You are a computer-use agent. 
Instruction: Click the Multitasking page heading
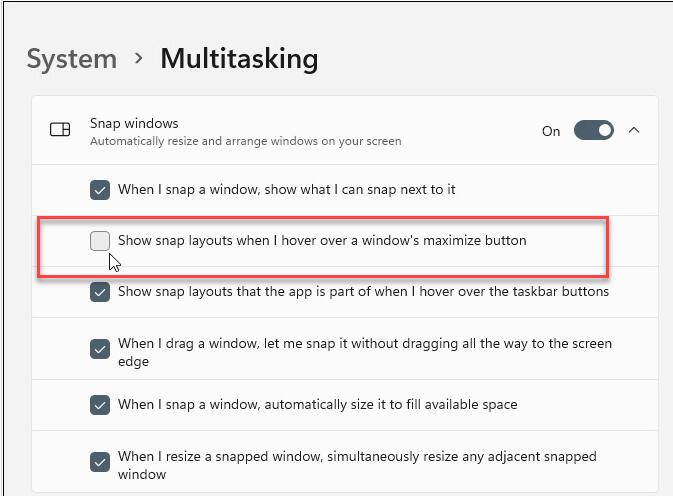[x=239, y=59]
